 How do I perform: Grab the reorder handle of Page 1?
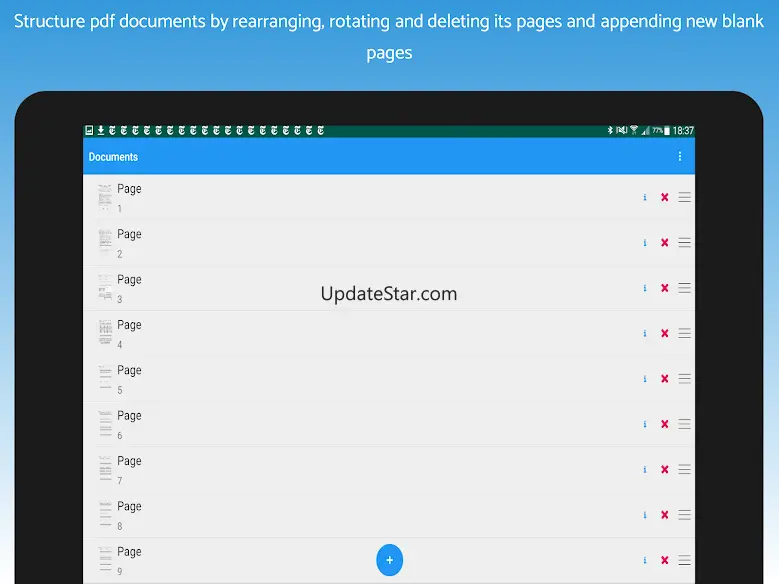click(685, 197)
